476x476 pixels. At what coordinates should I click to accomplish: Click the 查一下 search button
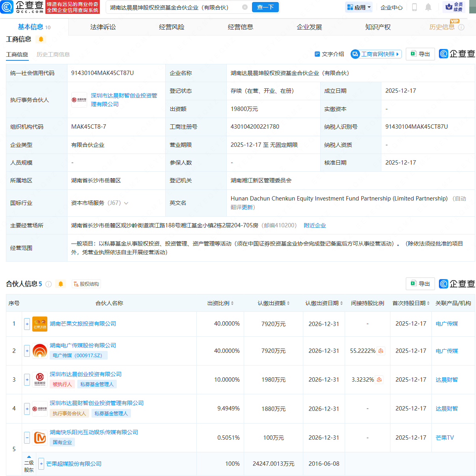pyautogui.click(x=265, y=7)
